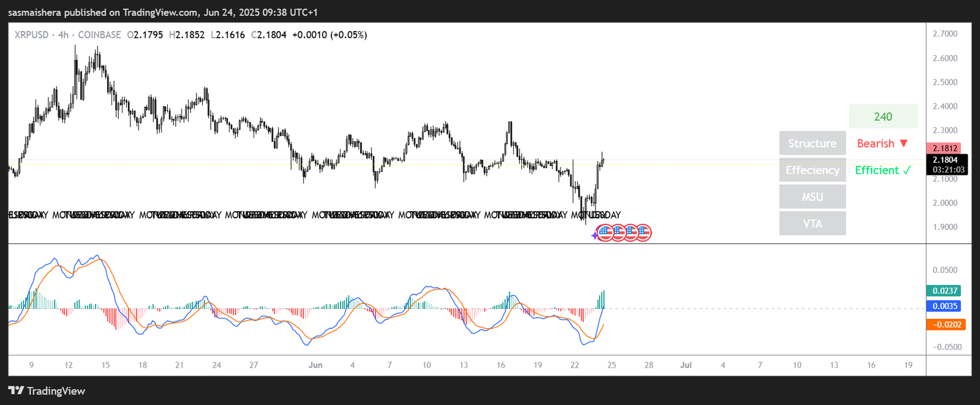Click the 25 date on time axis
Image resolution: width=980 pixels, height=405 pixels.
612,365
